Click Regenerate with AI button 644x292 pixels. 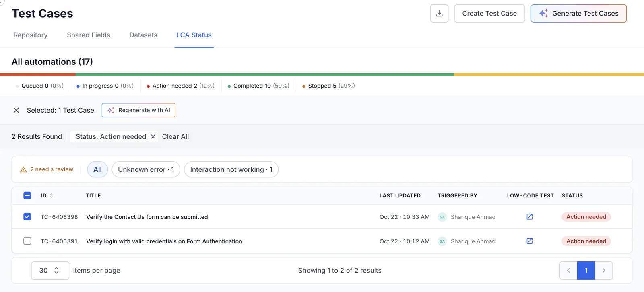point(138,110)
